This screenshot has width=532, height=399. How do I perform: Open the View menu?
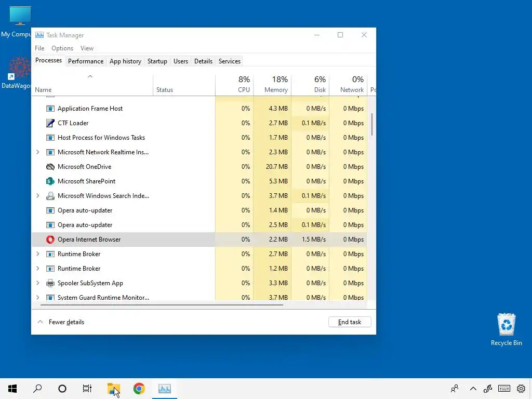87,48
